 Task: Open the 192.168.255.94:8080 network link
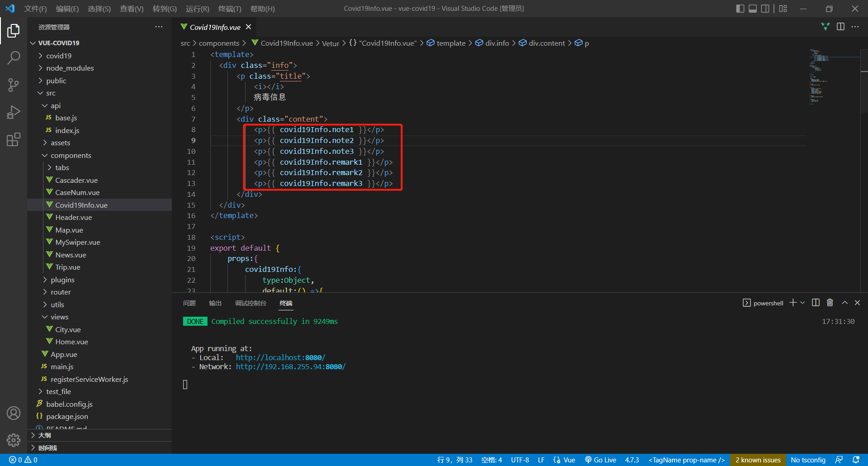(290, 366)
